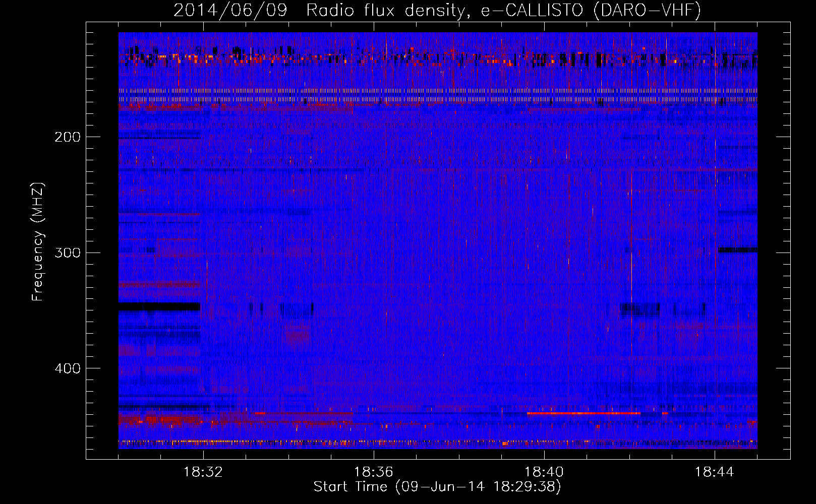The height and width of the screenshot is (504, 816).
Task: Click the 18:44 time tick label
Action: click(715, 472)
